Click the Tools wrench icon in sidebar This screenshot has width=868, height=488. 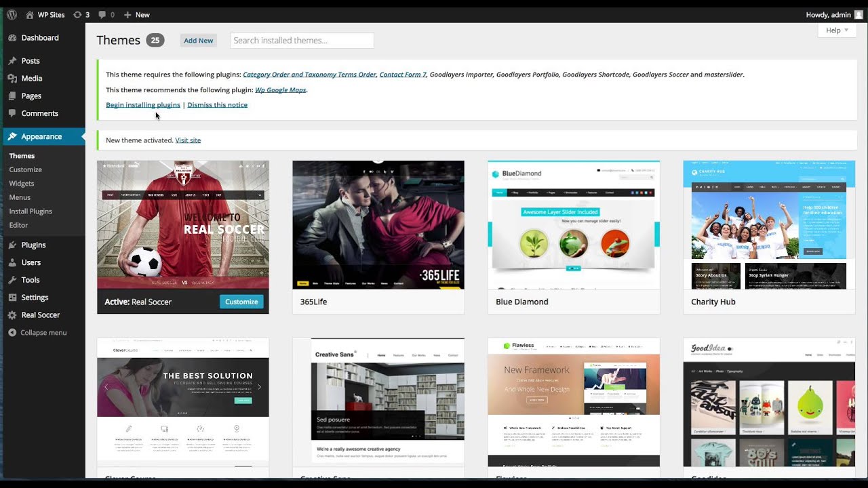(12, 280)
